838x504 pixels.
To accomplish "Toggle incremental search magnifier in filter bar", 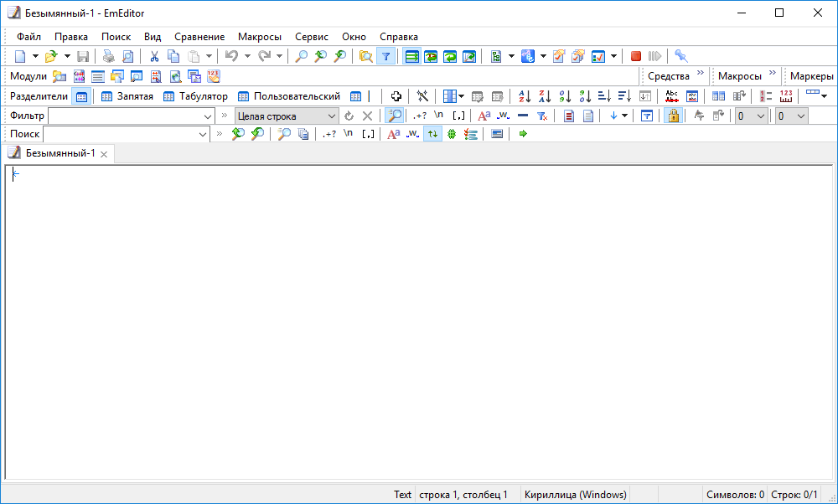I will pos(395,116).
